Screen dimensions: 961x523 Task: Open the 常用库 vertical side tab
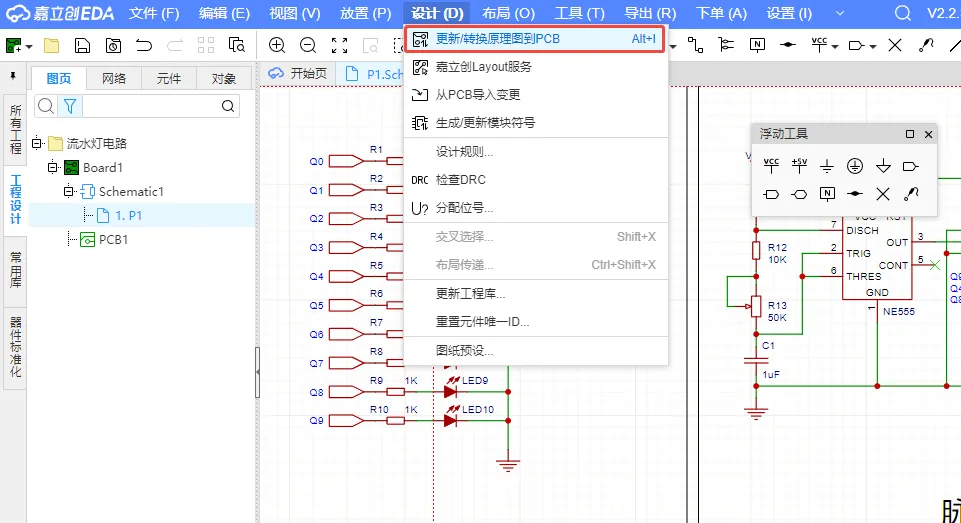15,269
